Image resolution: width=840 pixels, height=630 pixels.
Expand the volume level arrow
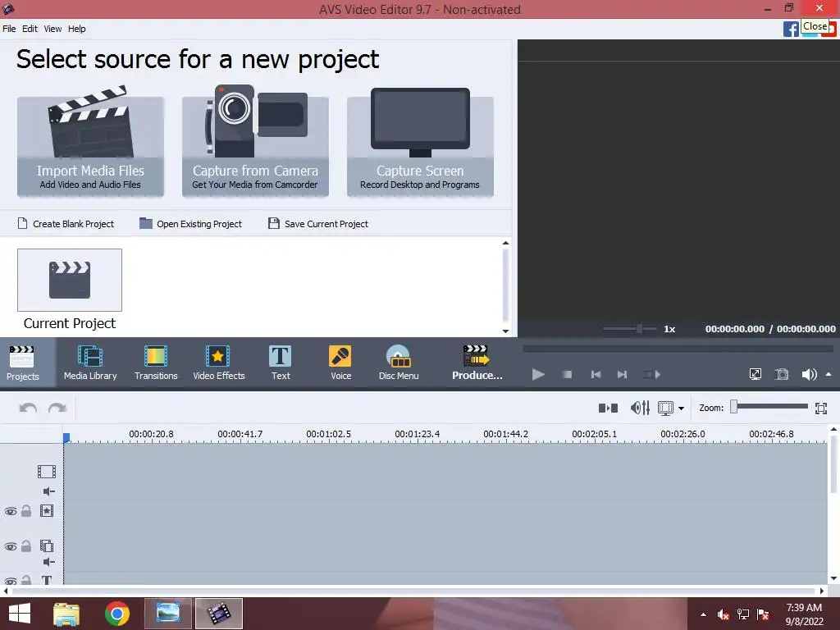[x=829, y=374]
